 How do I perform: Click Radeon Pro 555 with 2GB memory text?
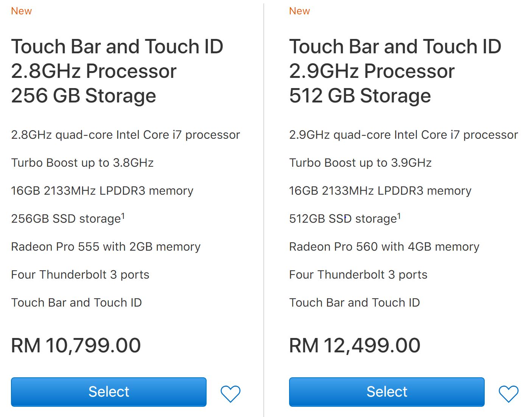coord(106,246)
